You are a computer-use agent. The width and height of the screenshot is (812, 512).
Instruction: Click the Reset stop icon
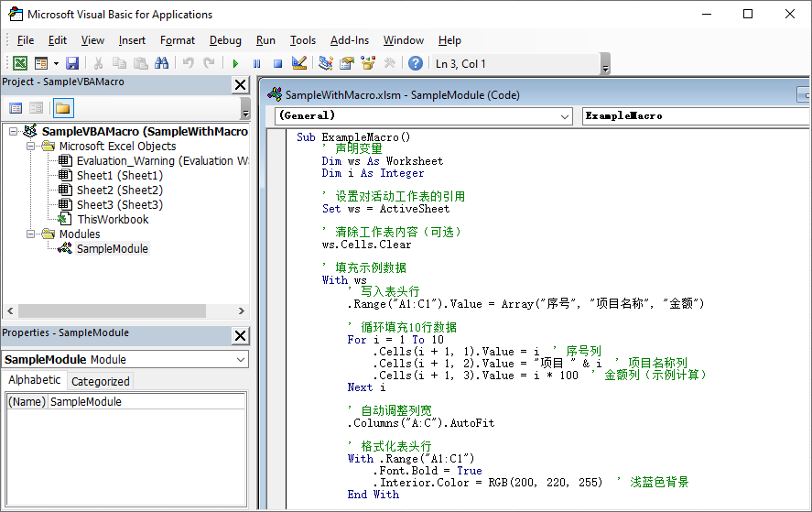click(278, 64)
